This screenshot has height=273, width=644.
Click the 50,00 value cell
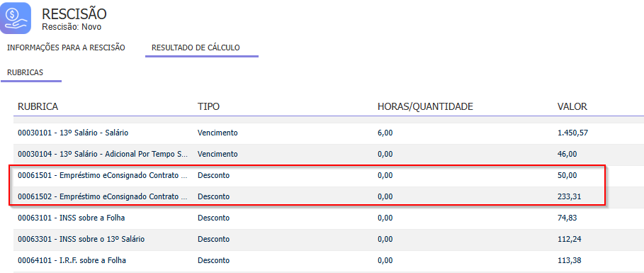tap(567, 176)
